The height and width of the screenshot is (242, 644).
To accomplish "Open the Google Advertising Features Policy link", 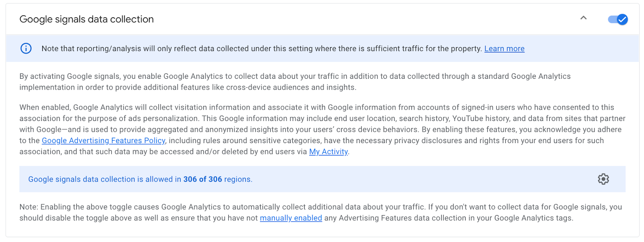I will pyautogui.click(x=103, y=141).
